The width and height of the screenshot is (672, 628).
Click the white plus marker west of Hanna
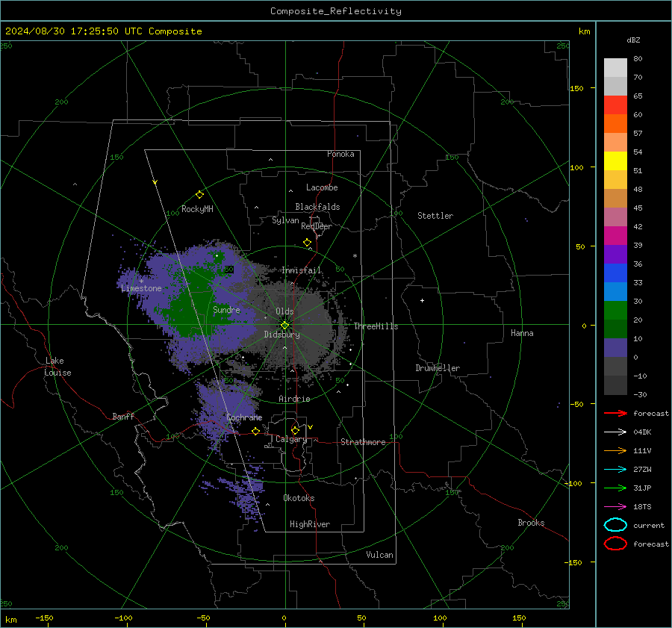pyautogui.click(x=422, y=300)
